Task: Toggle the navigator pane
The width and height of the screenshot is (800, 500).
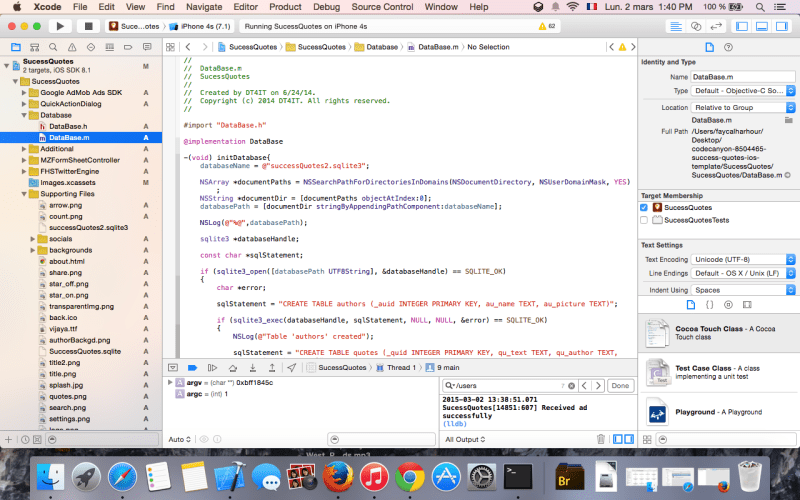Action: click(741, 26)
